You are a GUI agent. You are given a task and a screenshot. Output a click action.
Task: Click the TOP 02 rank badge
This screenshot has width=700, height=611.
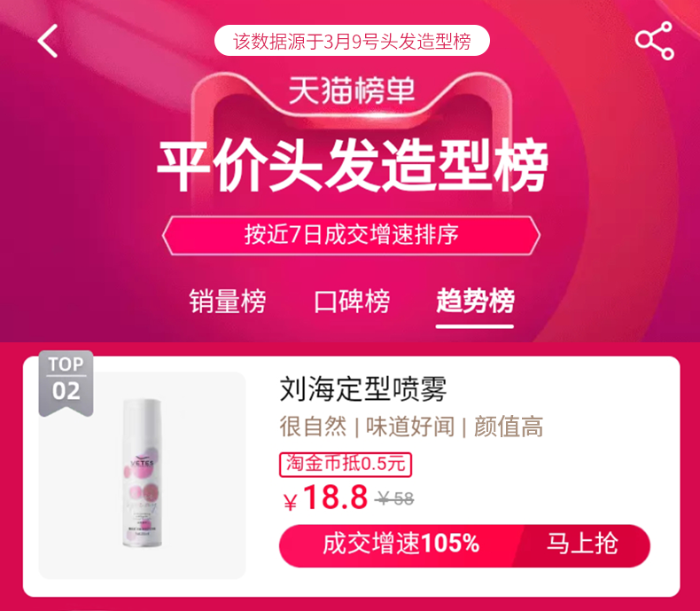pyautogui.click(x=66, y=383)
